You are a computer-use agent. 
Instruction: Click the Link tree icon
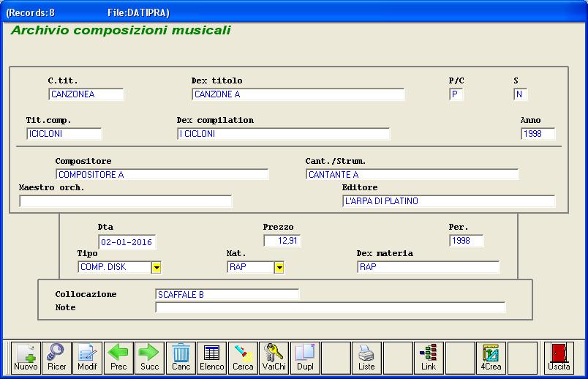(x=429, y=357)
